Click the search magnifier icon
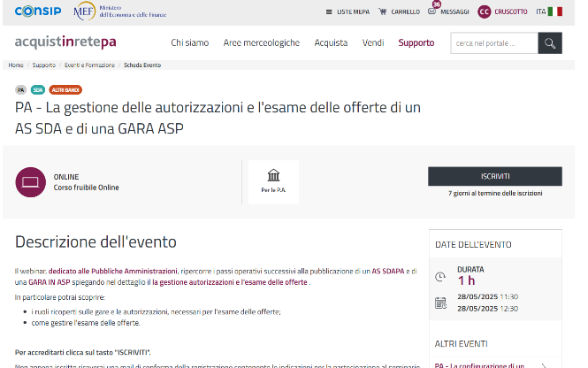Viewport: 588px width, 368px height. tap(549, 42)
